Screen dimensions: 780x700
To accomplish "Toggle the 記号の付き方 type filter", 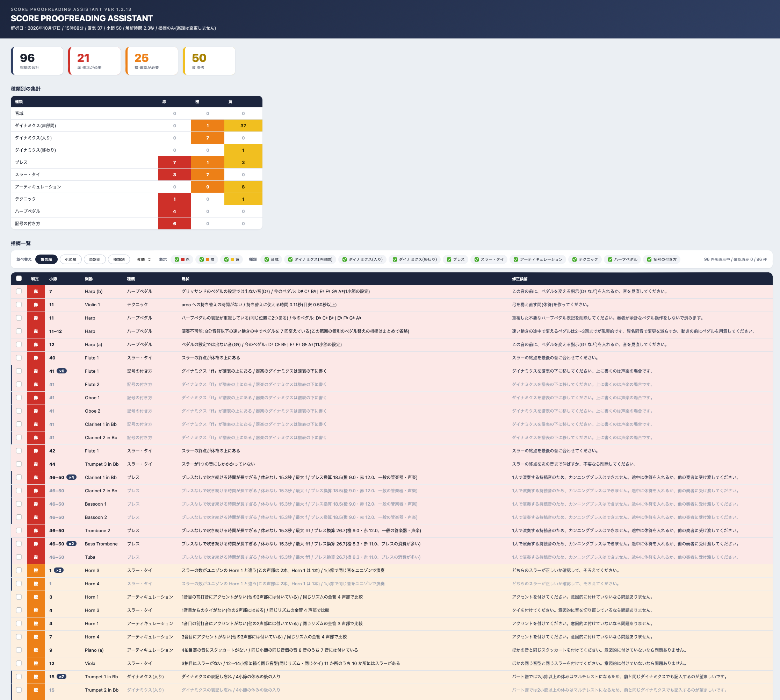I will [649, 259].
